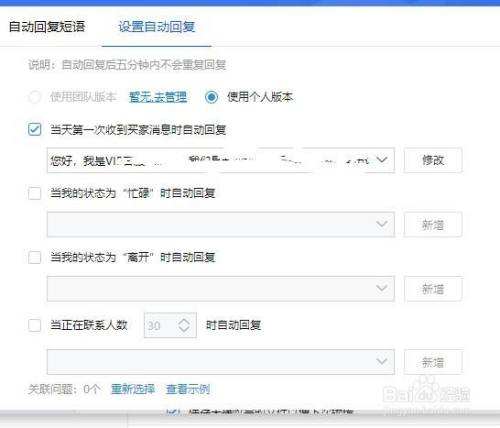Click the 关联问题: 0个 label
Screen dimensions: 500x428
64,389
